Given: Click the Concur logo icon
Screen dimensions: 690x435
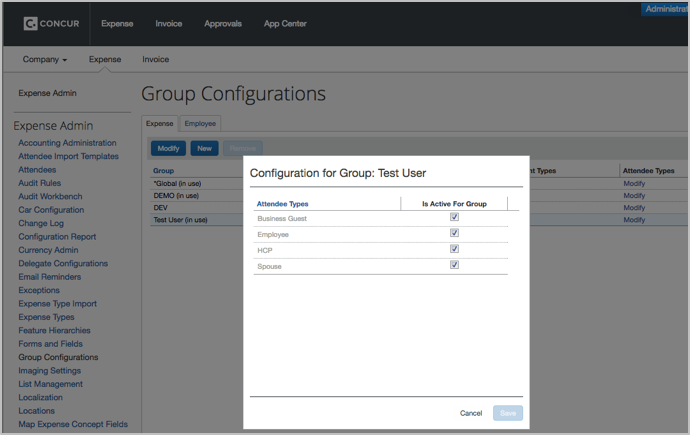Looking at the screenshot, I should click(31, 23).
